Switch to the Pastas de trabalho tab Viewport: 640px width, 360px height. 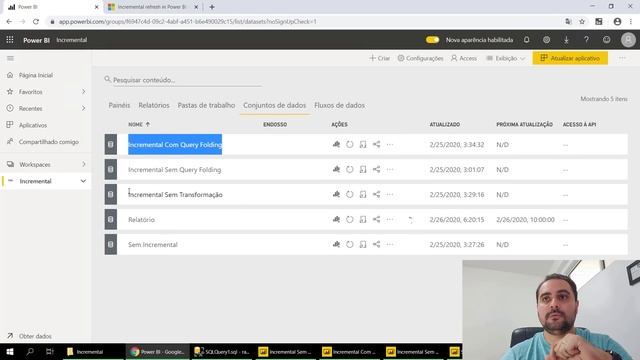[x=206, y=105]
